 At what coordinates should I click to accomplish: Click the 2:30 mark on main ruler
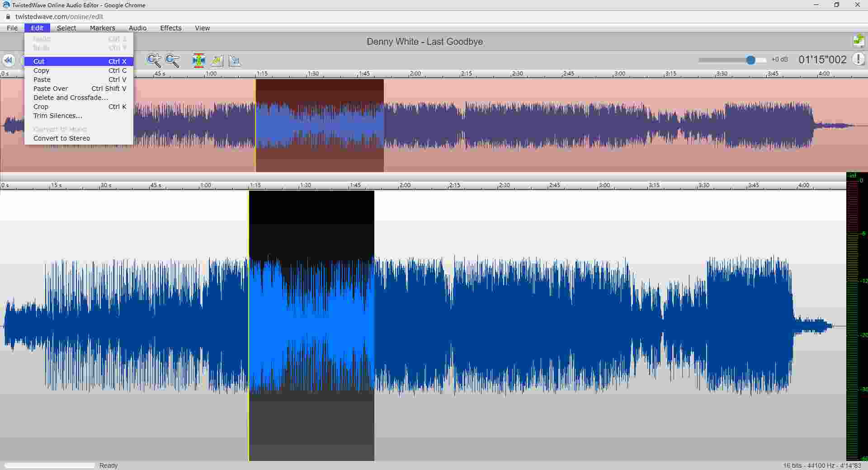pos(504,185)
